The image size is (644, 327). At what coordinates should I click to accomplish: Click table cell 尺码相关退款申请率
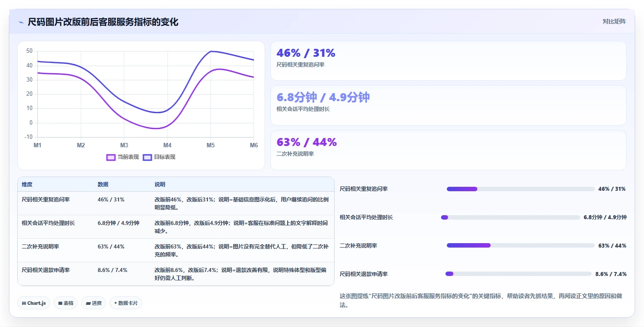point(46,270)
